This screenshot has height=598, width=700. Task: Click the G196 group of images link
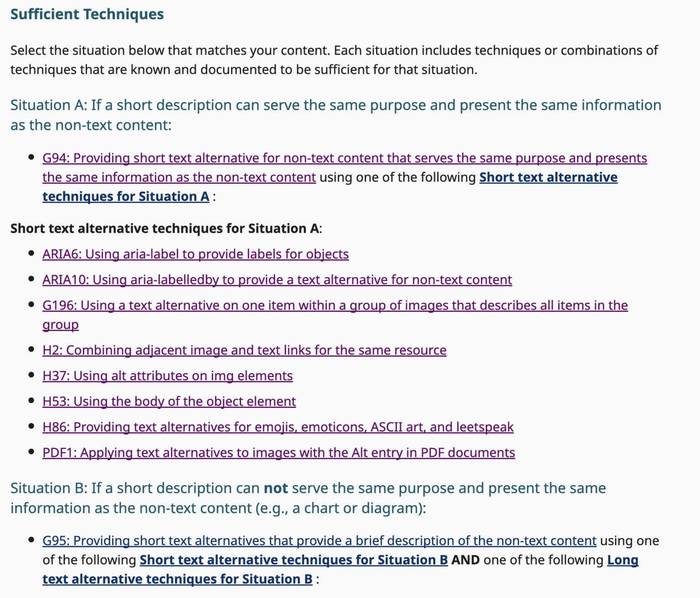tap(335, 305)
